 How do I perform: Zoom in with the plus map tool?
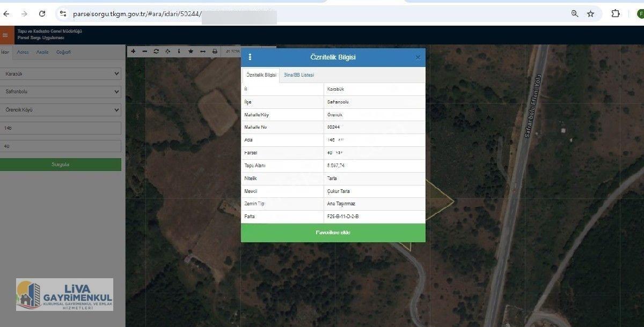[x=133, y=51]
